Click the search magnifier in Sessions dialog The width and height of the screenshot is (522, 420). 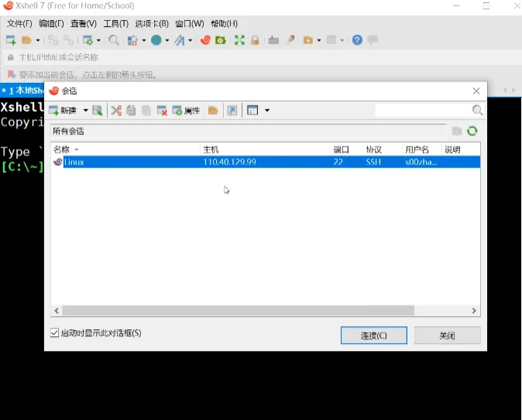pyautogui.click(x=477, y=110)
